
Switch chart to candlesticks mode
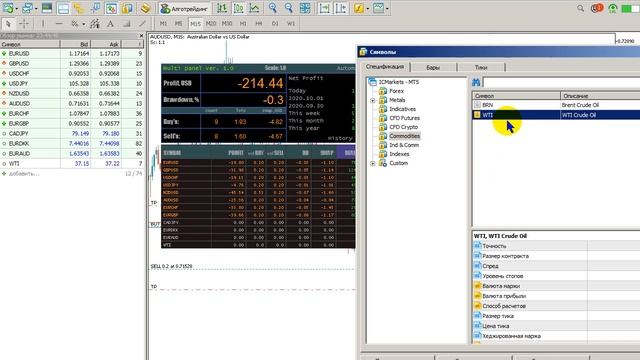(x=238, y=8)
